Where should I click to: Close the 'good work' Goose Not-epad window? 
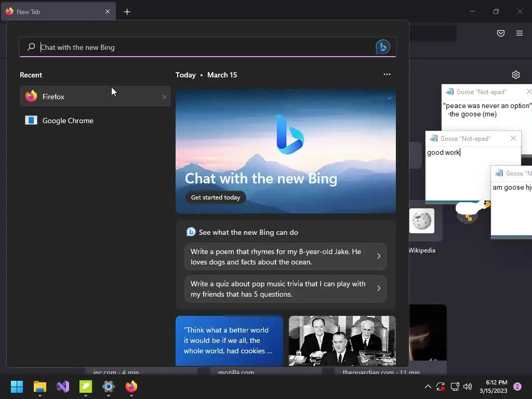[513, 138]
